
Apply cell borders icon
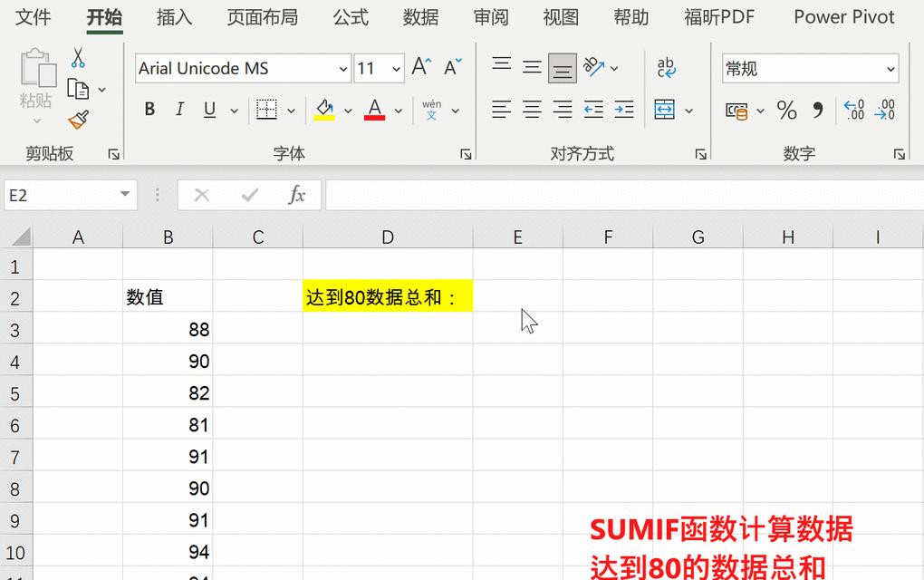point(266,110)
